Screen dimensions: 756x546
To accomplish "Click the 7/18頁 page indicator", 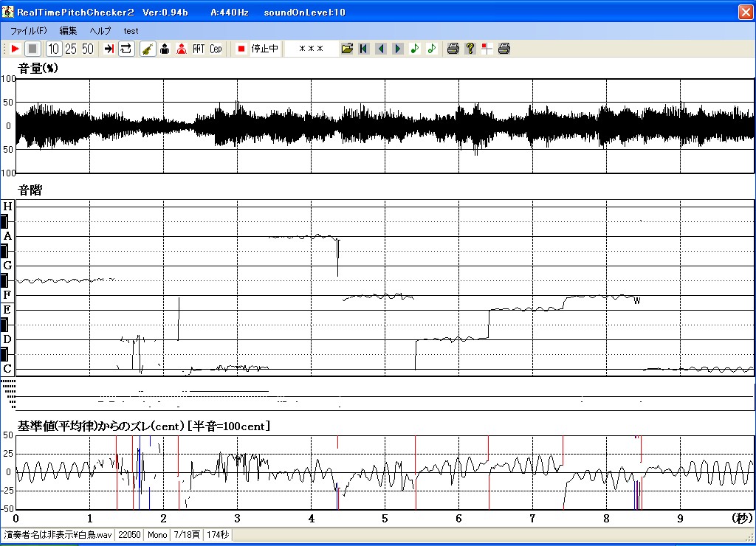I will [187, 535].
